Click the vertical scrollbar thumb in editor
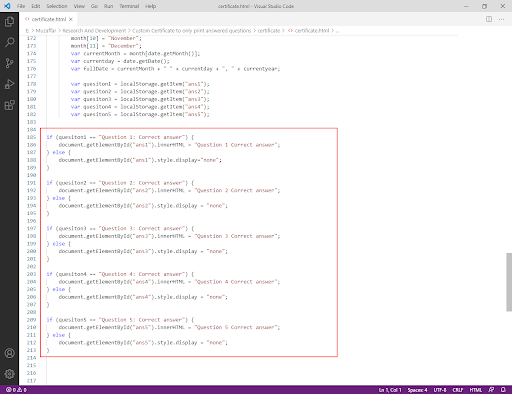This screenshot has width=512, height=394. pyautogui.click(x=509, y=282)
